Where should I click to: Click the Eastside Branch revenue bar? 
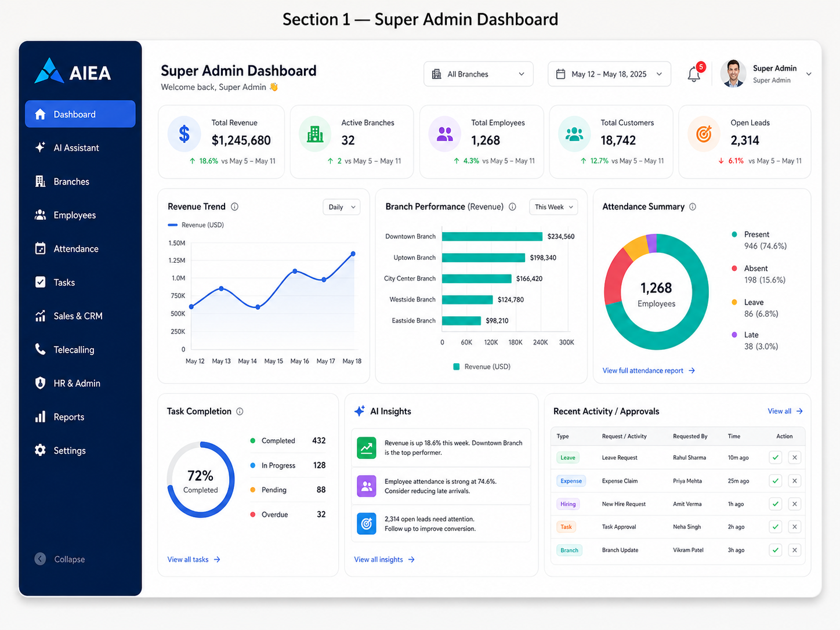461,321
